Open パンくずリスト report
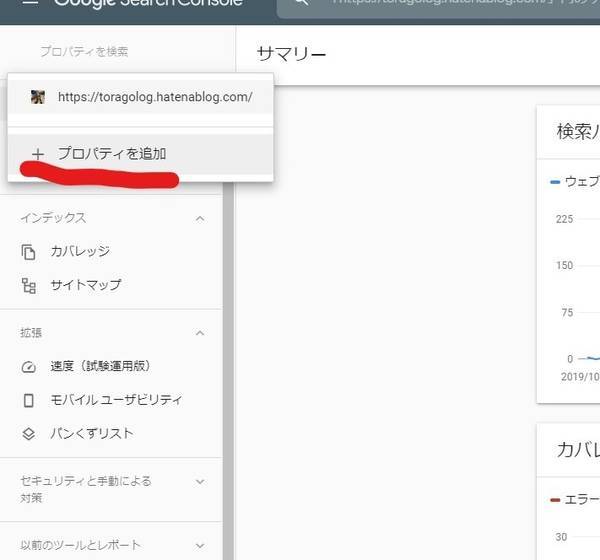Image resolution: width=600 pixels, height=560 pixels. (x=92, y=434)
